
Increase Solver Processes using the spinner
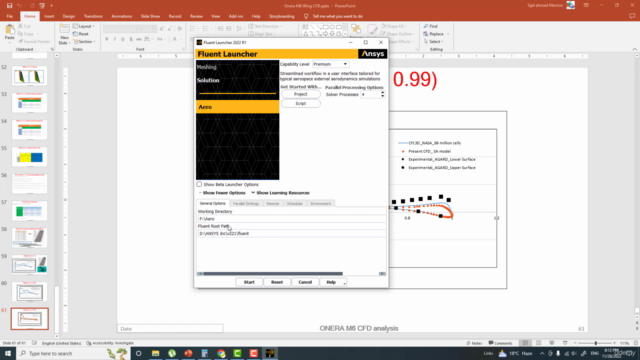click(x=382, y=93)
